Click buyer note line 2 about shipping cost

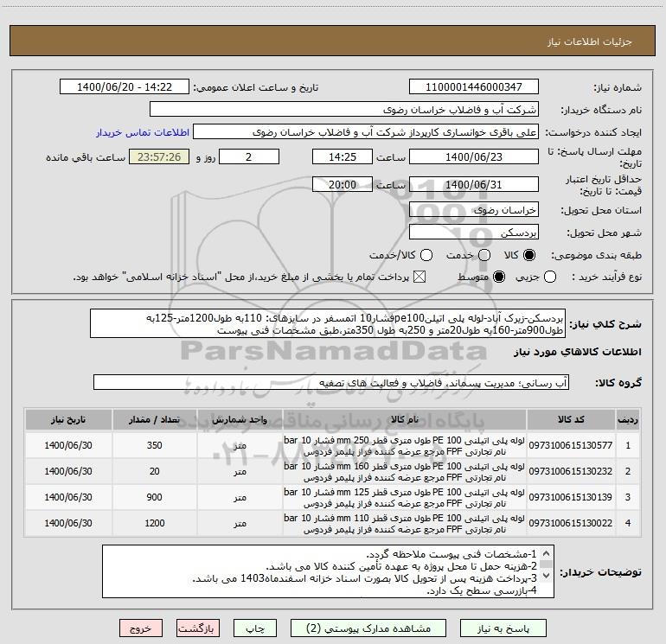(x=401, y=566)
